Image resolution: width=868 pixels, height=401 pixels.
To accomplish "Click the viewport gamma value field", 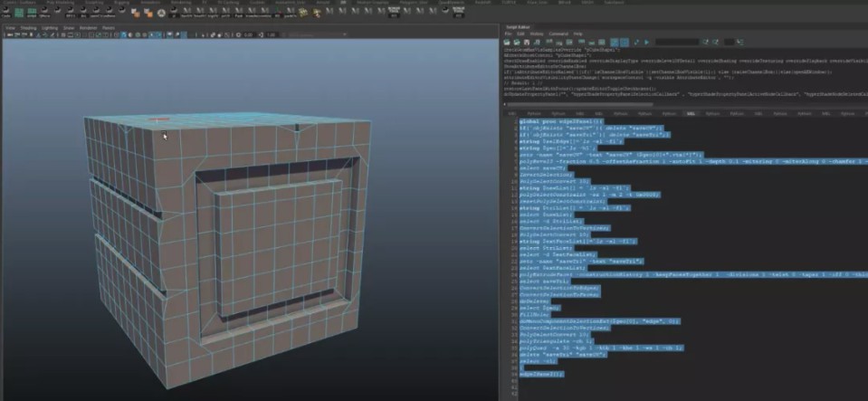I will (x=270, y=35).
